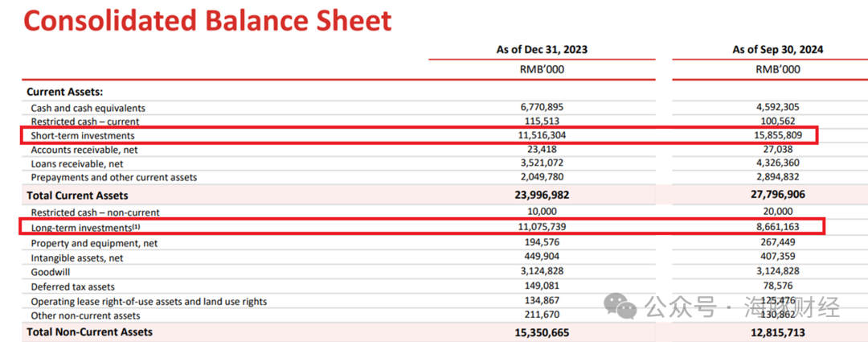Image resolution: width=868 pixels, height=342 pixels.
Task: Select the 'Loans receivable, net' label
Action: (77, 164)
